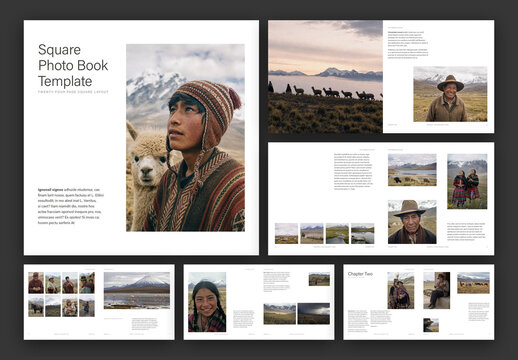Click the "Chapter Two" heading

pos(360,274)
